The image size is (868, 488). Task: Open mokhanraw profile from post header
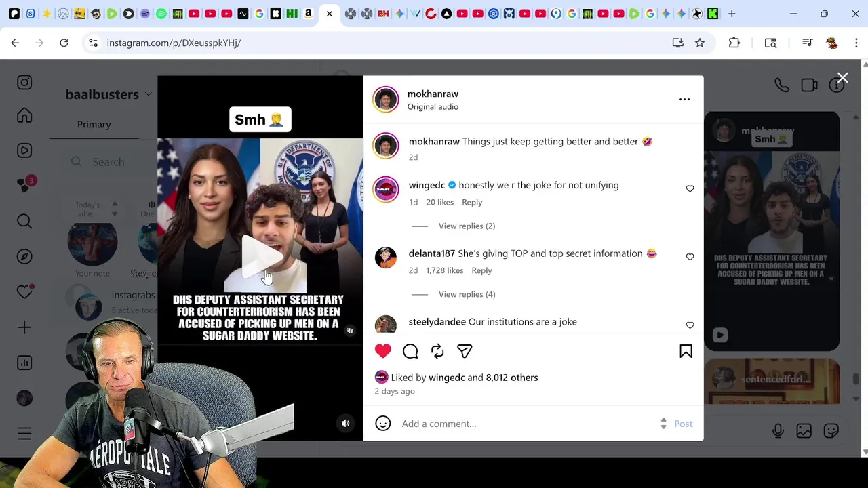433,94
